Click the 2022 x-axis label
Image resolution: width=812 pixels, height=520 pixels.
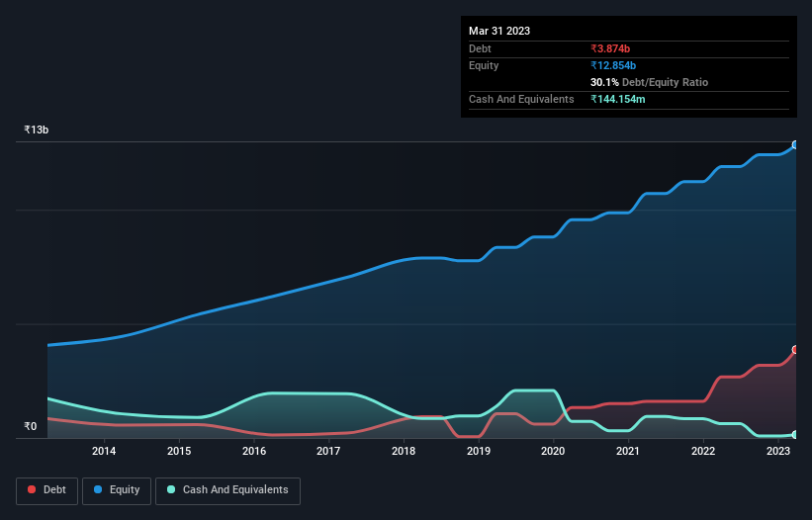[703, 451]
